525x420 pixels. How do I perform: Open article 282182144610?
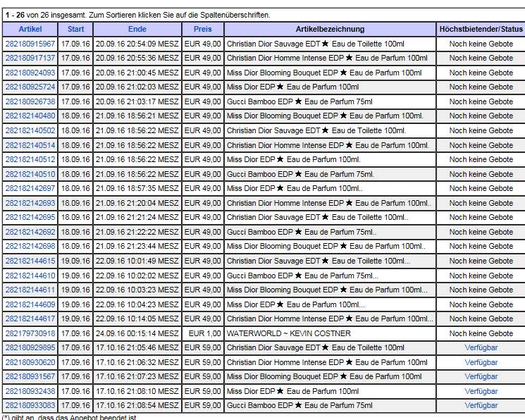point(30,276)
